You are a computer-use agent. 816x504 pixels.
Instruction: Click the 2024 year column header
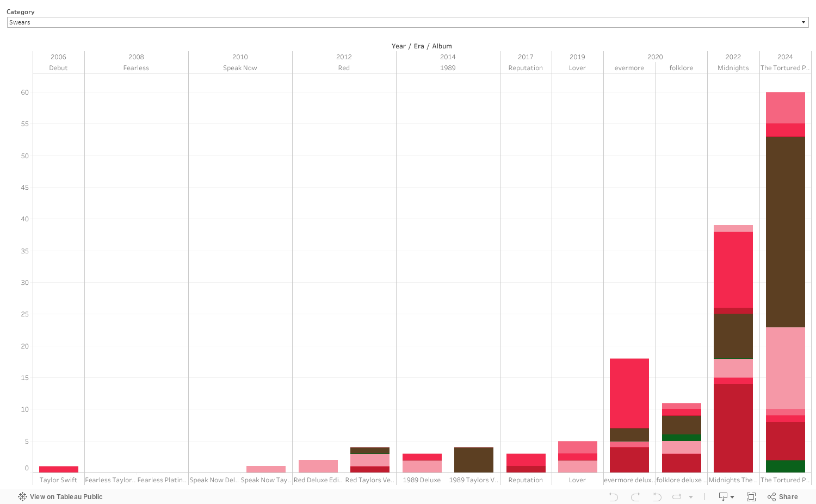click(x=785, y=57)
